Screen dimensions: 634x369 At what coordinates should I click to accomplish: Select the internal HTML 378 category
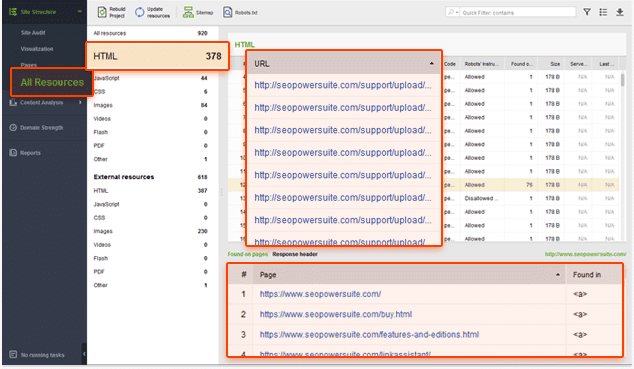tap(157, 56)
